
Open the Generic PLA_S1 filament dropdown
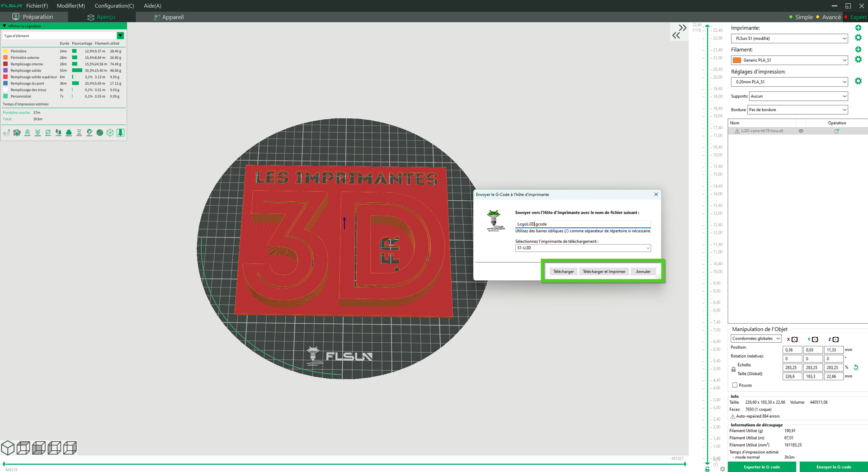point(789,60)
